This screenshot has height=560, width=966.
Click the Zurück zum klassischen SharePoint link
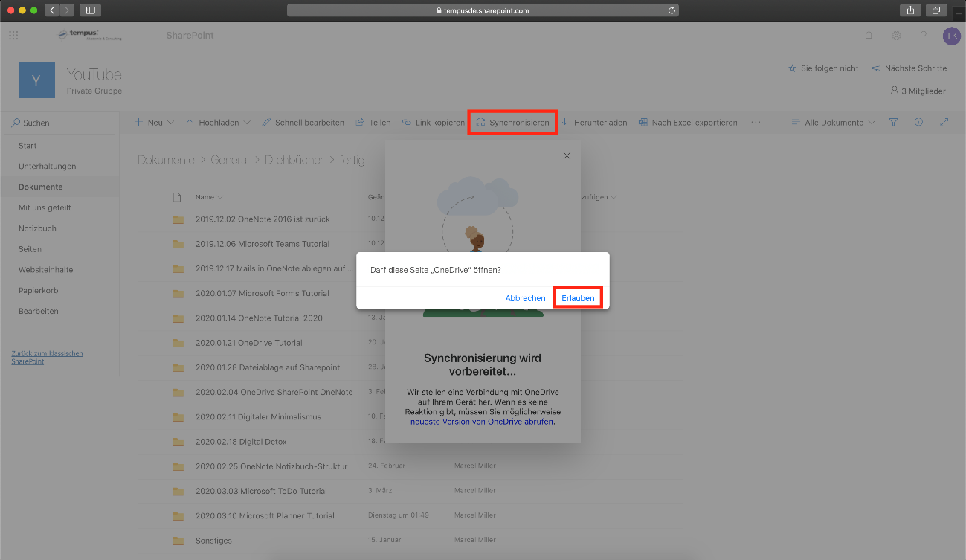[47, 357]
